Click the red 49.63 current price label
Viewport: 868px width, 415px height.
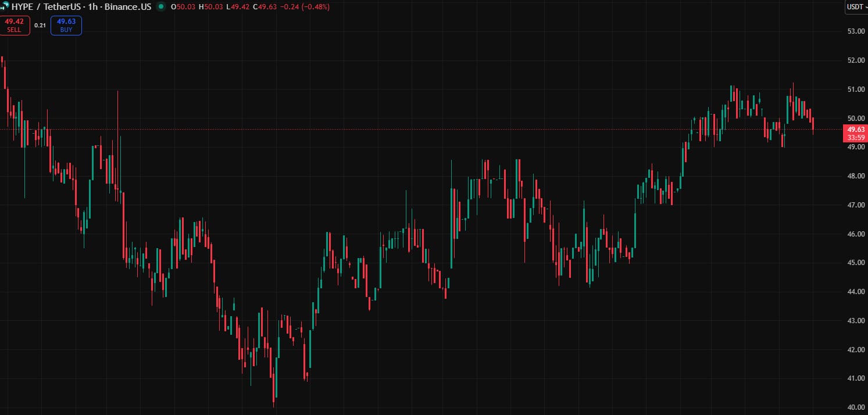(855, 130)
